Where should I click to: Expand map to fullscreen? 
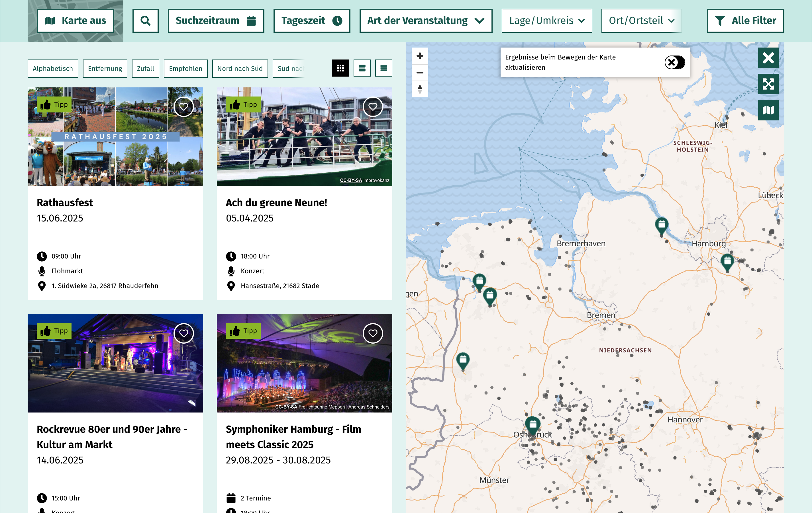768,84
